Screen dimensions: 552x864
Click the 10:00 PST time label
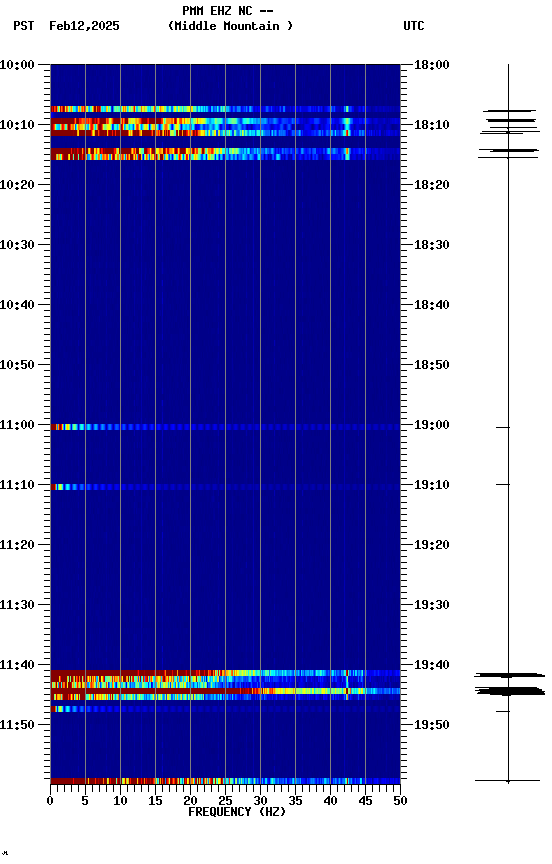(17, 65)
